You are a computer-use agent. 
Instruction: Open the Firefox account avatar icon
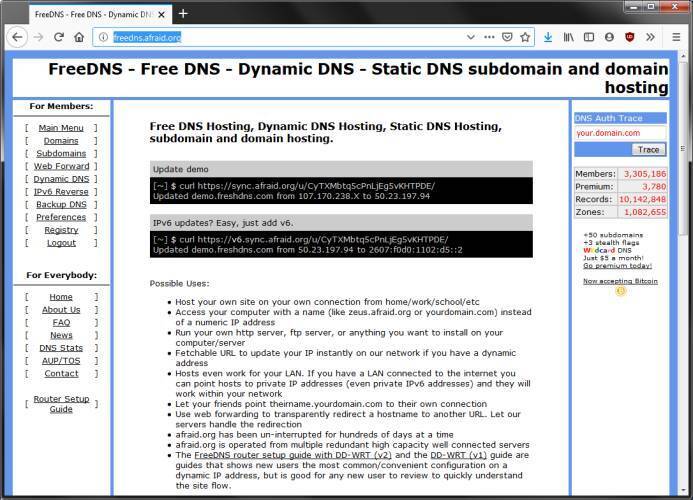609,37
